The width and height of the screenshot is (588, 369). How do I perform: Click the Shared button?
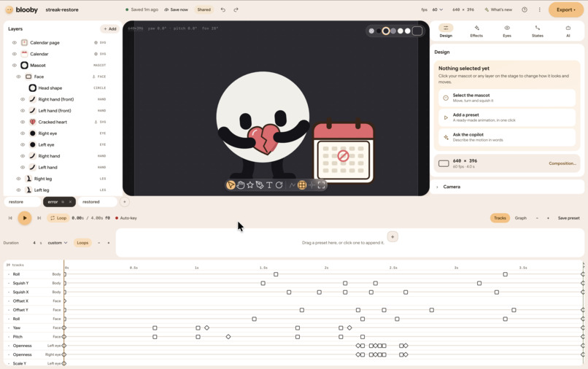tap(204, 9)
